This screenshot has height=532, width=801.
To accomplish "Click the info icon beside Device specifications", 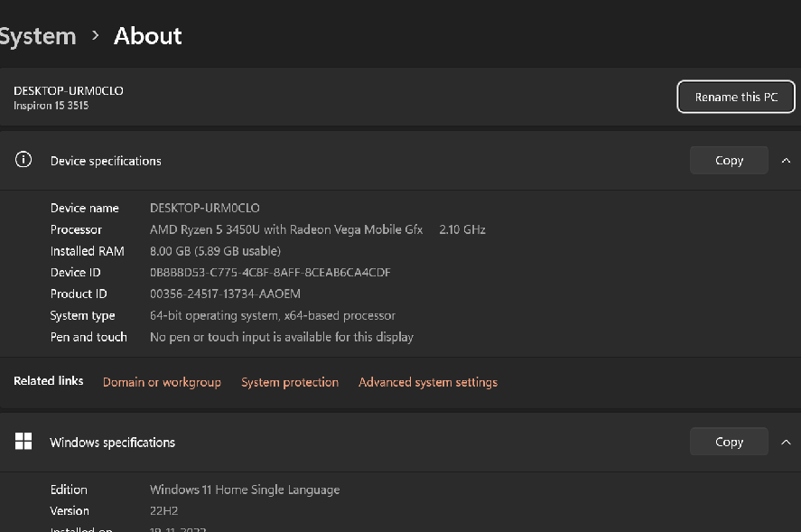I will tap(23, 160).
